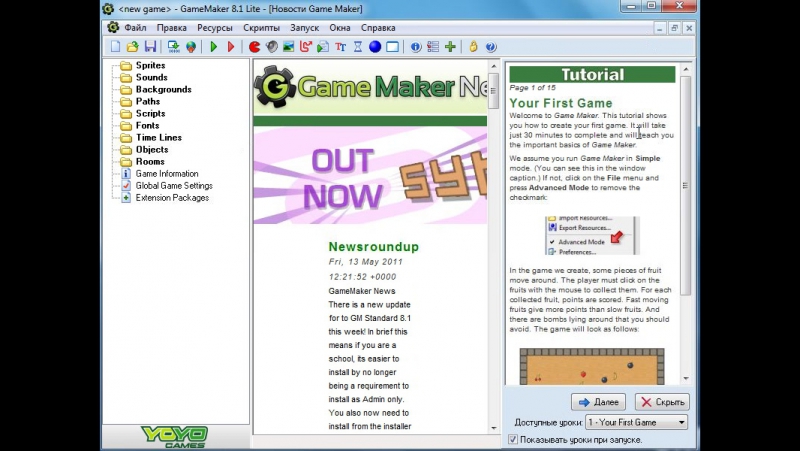Open Game Information tree entry
800x451 pixels.
point(166,173)
